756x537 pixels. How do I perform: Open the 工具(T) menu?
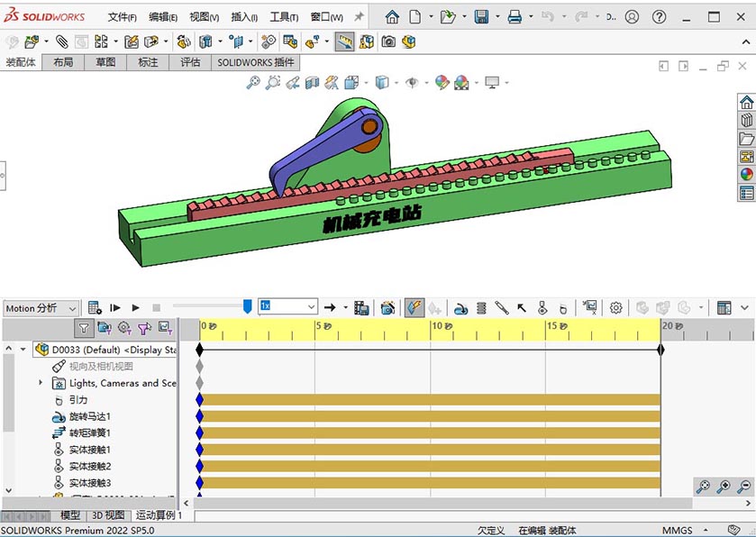(284, 17)
